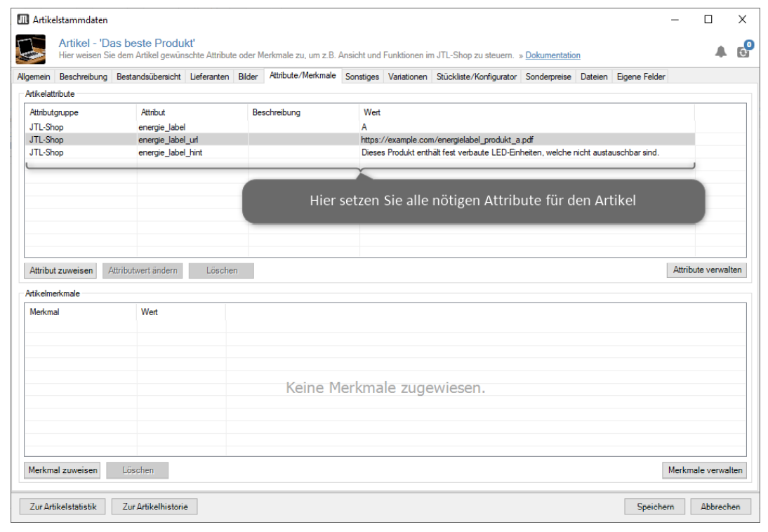The height and width of the screenshot is (532, 768).
Task: Open Zur Artikelstatistik
Action: coord(62,507)
